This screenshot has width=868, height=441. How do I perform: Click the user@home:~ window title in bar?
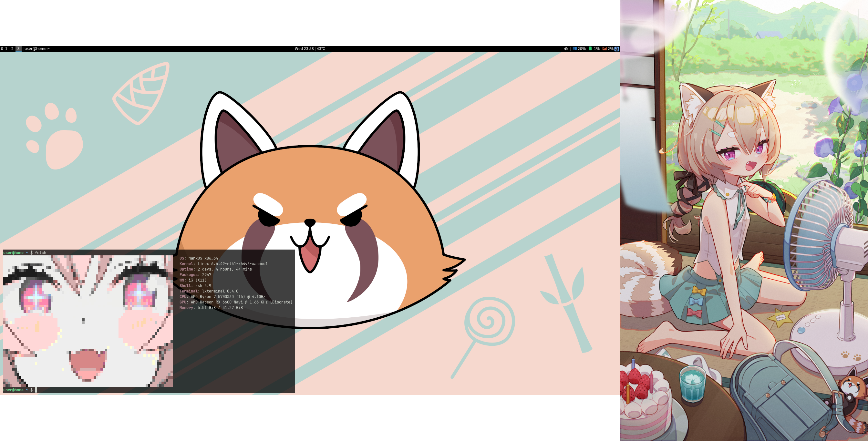pos(37,49)
